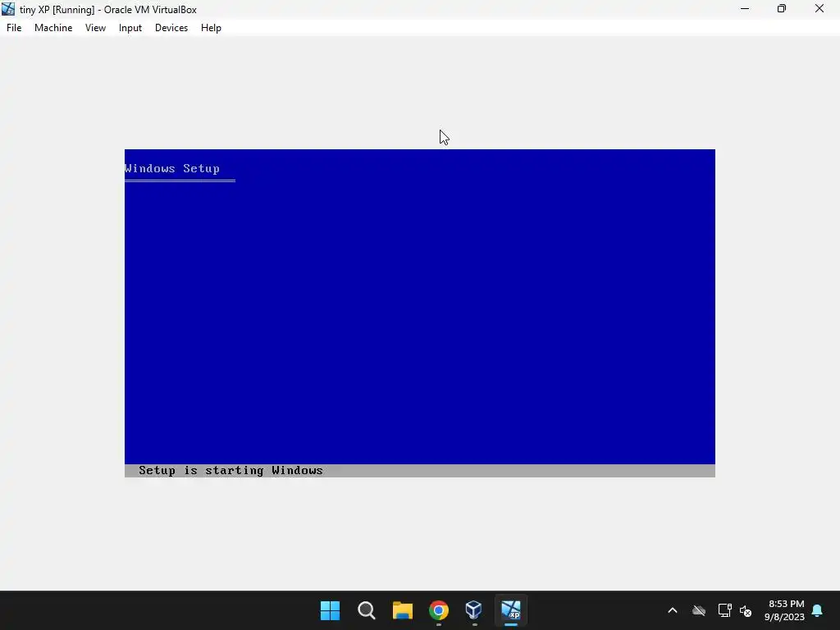Viewport: 840px width, 630px height.
Task: Open the notifications bell icon
Action: click(818, 610)
